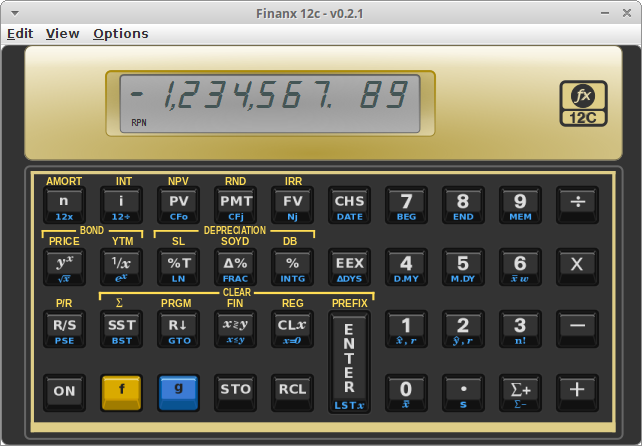Click the i interest key
642x446 pixels.
pyautogui.click(x=121, y=205)
